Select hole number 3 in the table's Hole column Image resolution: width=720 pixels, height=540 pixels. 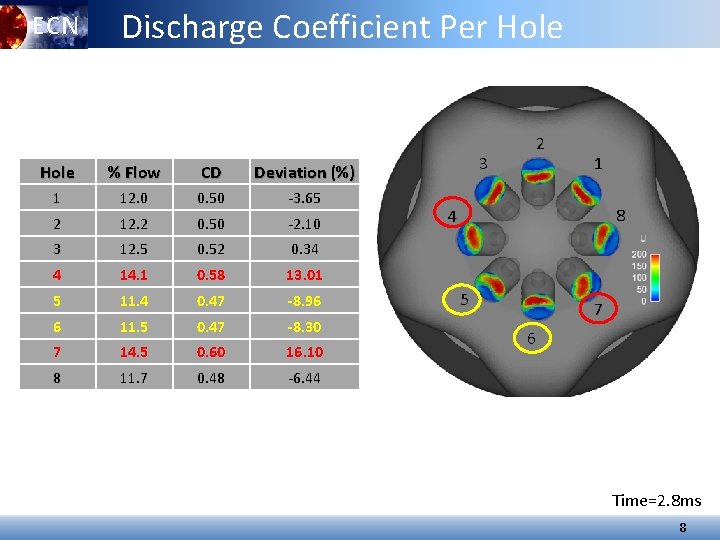tap(56, 249)
